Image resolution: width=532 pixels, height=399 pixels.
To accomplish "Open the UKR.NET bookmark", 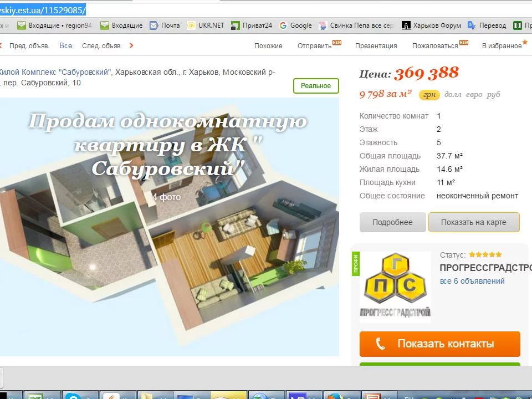I will [x=206, y=25].
